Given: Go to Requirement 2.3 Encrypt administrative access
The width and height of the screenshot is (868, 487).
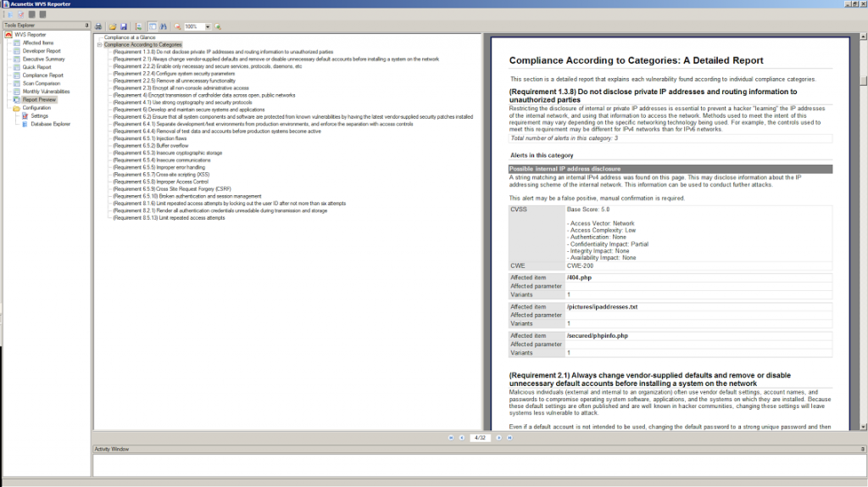Looking at the screenshot, I should [181, 88].
